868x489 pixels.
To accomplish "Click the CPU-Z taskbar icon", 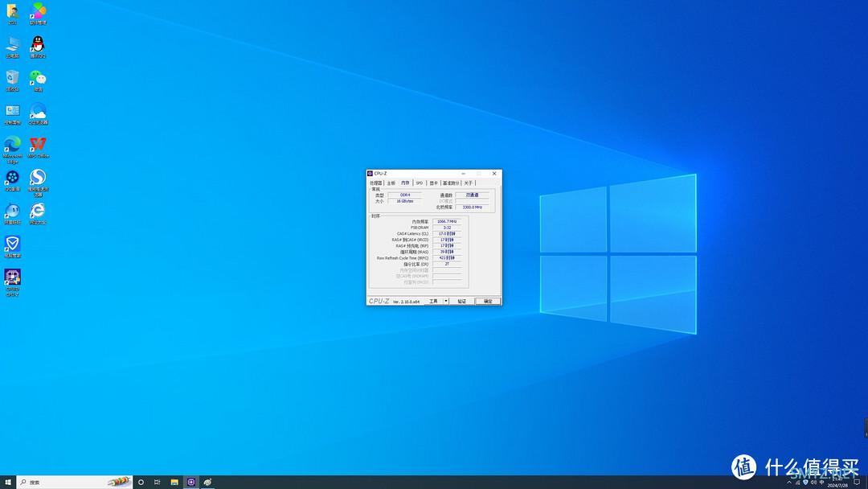I will tap(191, 483).
